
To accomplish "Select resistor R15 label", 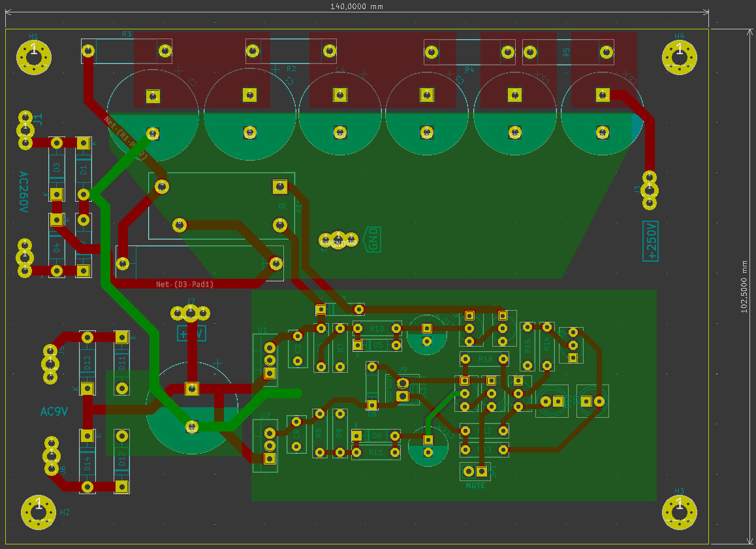I will (x=528, y=345).
